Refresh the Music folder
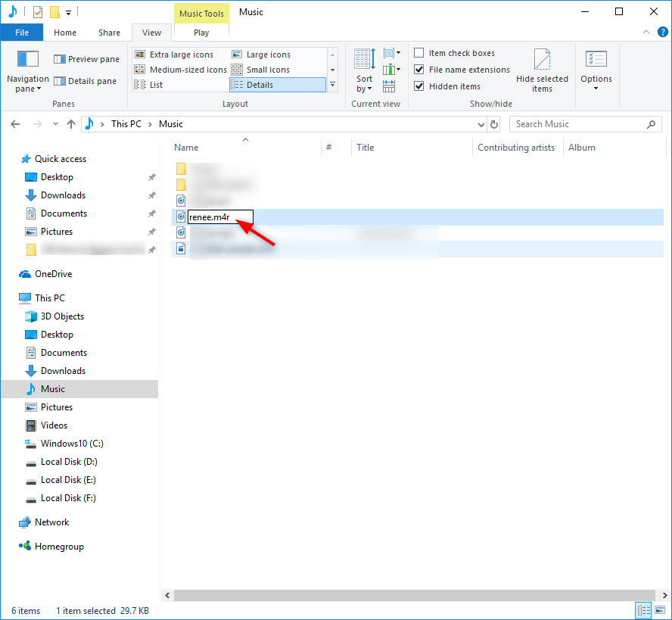The height and width of the screenshot is (620, 672). (494, 124)
